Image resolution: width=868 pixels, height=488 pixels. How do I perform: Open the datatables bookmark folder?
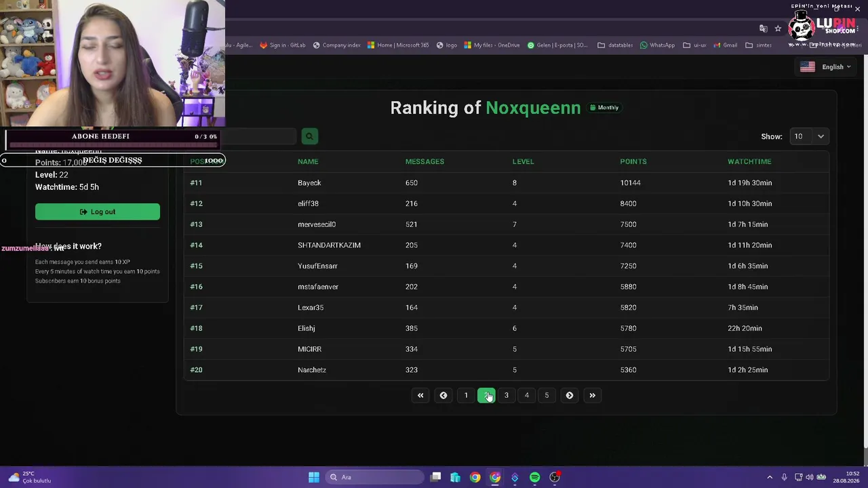pyautogui.click(x=615, y=45)
